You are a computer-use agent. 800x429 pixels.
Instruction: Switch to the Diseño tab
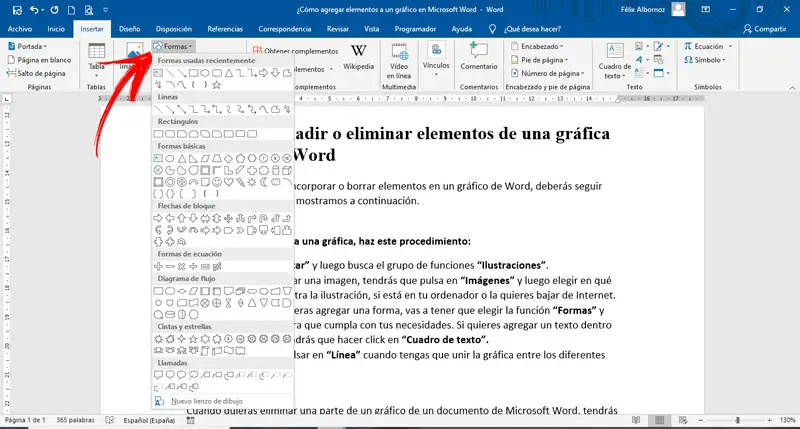[x=130, y=29]
